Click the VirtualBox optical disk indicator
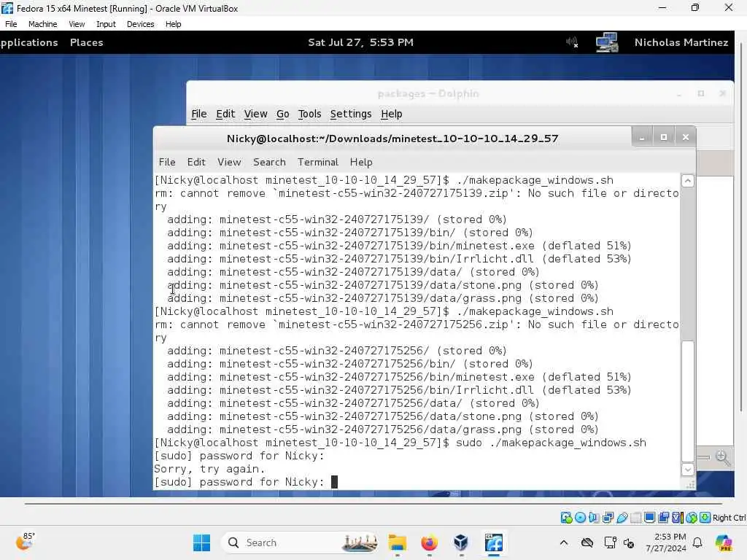This screenshot has width=747, height=560. (580, 518)
